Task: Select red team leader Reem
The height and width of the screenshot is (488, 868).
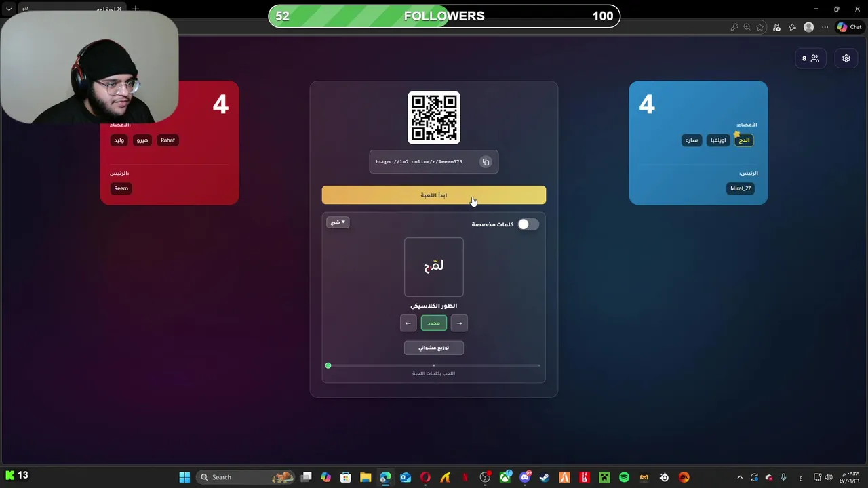Action: (121, 188)
